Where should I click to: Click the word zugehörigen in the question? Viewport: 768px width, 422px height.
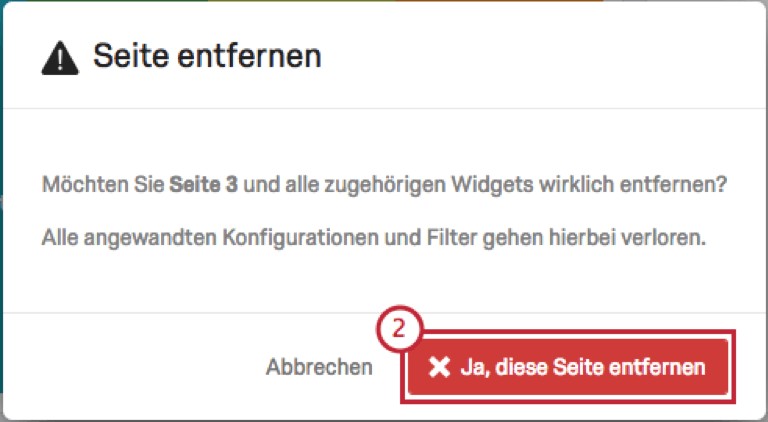point(385,186)
